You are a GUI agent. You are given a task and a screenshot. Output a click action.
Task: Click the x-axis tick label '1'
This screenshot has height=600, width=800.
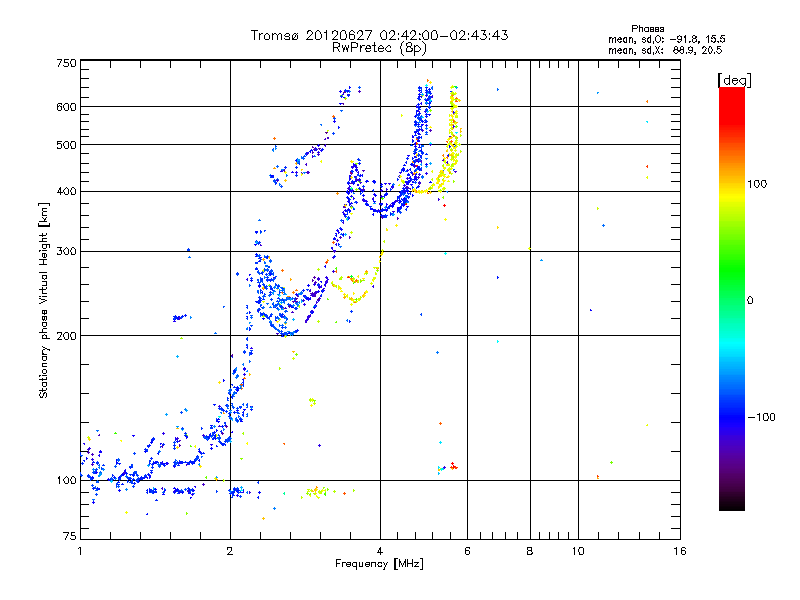pyautogui.click(x=80, y=551)
